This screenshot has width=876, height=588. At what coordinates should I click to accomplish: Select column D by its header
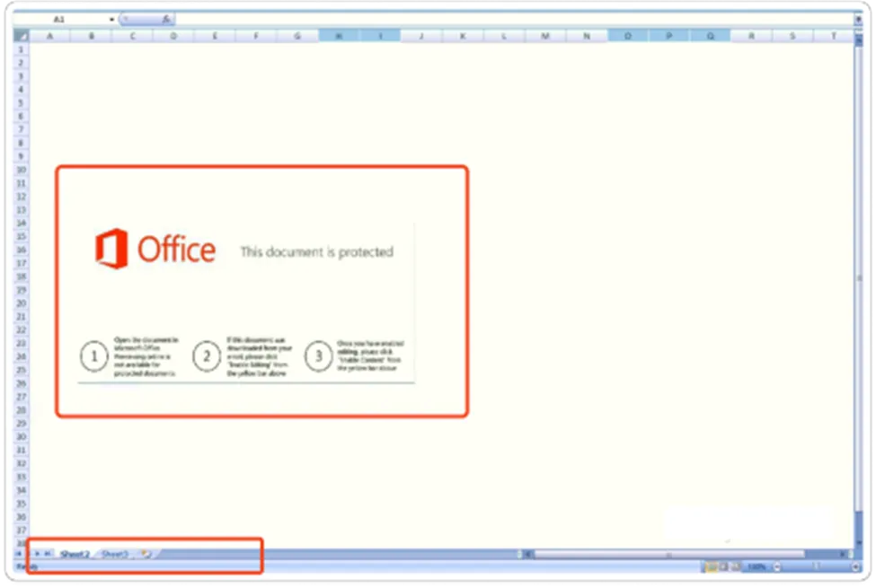tap(173, 36)
